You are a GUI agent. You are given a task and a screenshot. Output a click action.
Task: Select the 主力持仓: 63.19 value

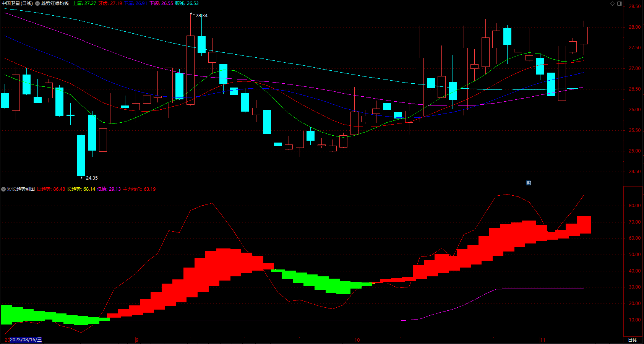tap(139, 189)
